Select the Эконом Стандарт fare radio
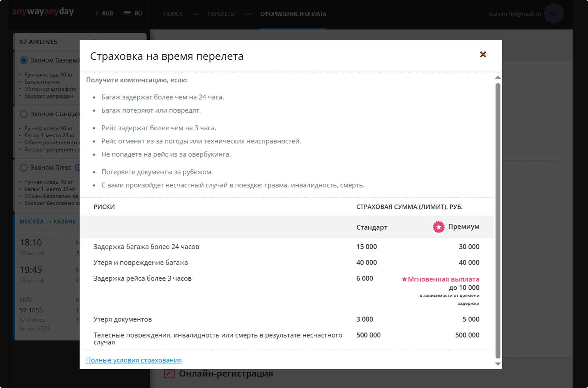The height and width of the screenshot is (388, 588). tap(24, 114)
